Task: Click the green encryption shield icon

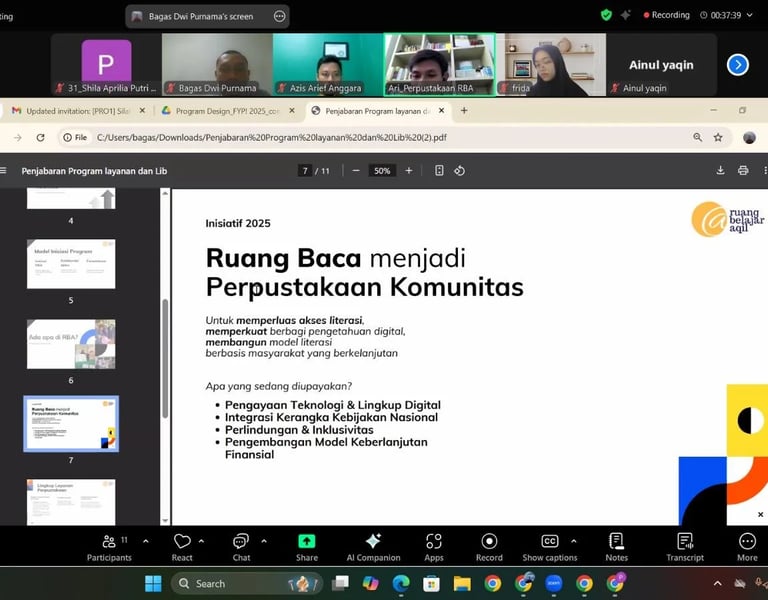Action: 606,15
